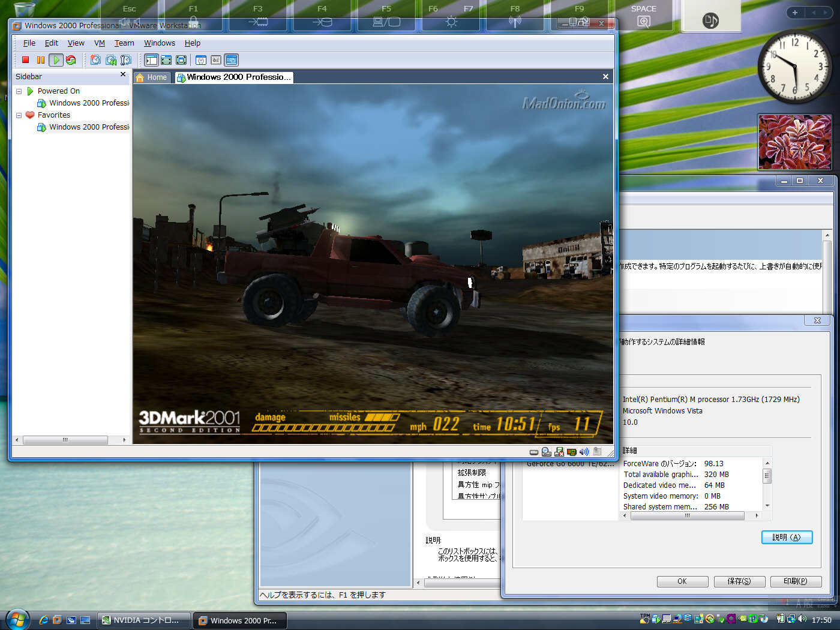Show the Appliance view icon
Screen dimensions: 840x630
[216, 60]
